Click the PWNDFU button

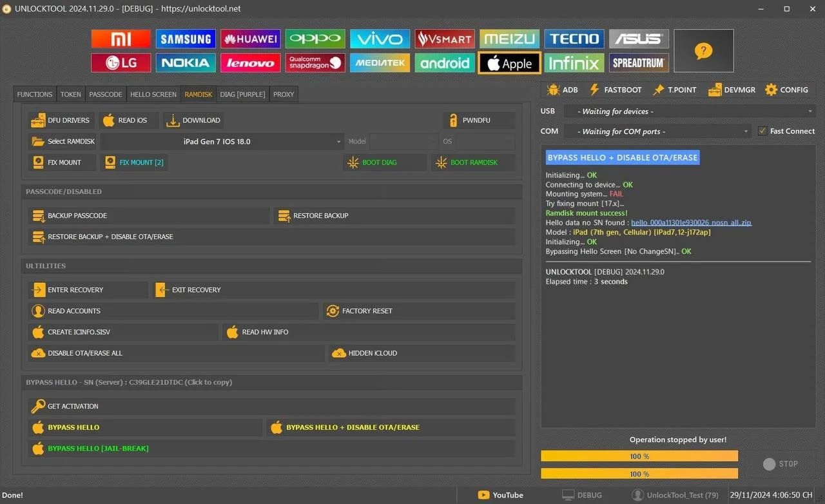(479, 120)
